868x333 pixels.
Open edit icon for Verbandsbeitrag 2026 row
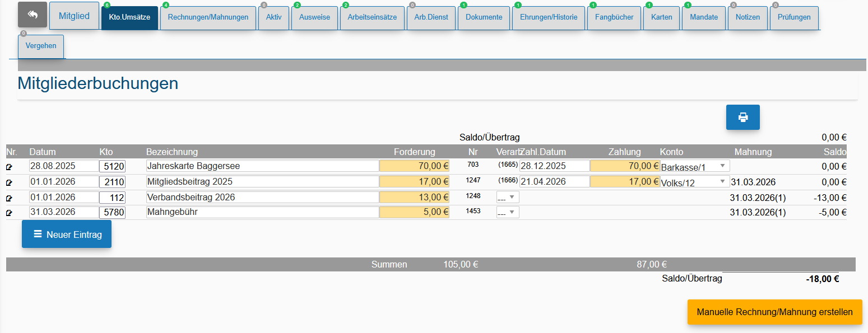coord(9,198)
